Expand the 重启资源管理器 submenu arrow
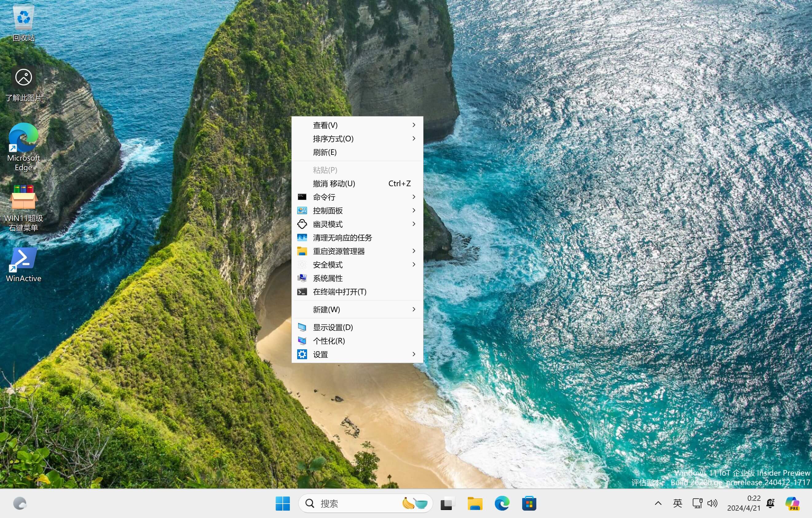Screen dimensions: 812x518 pyautogui.click(x=414, y=251)
